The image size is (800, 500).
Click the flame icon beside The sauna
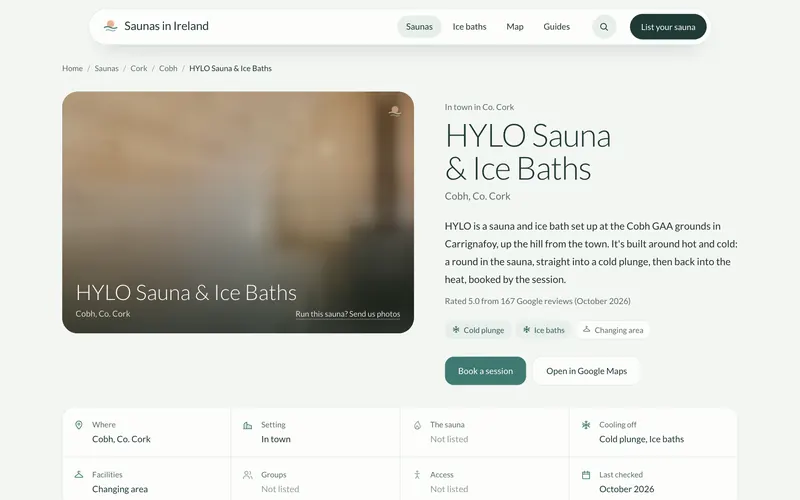click(x=417, y=425)
